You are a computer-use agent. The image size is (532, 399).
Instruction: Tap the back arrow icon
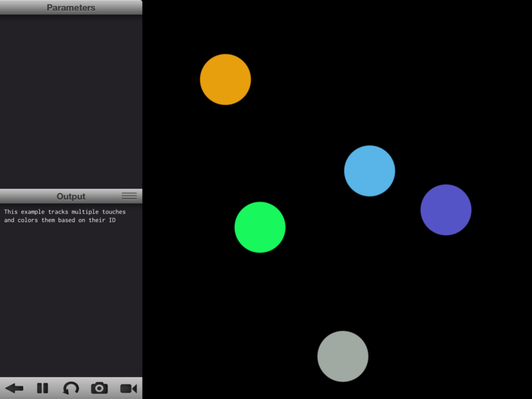pos(14,388)
